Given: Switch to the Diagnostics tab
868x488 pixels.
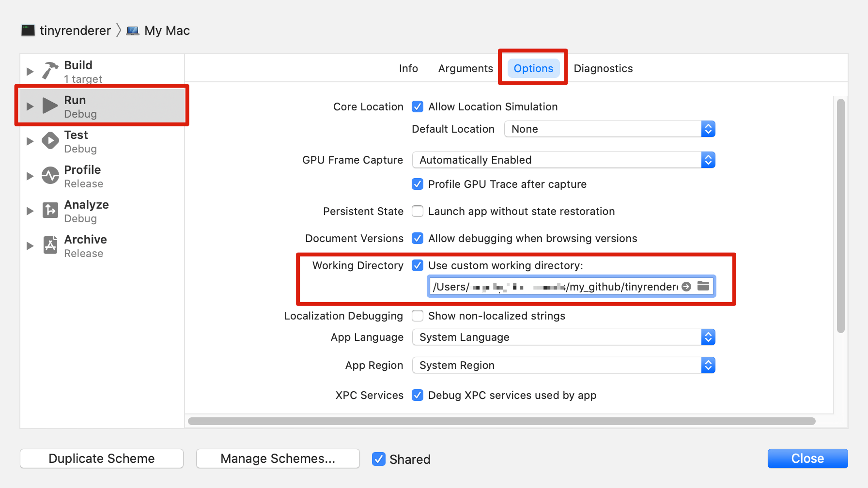Looking at the screenshot, I should point(603,68).
